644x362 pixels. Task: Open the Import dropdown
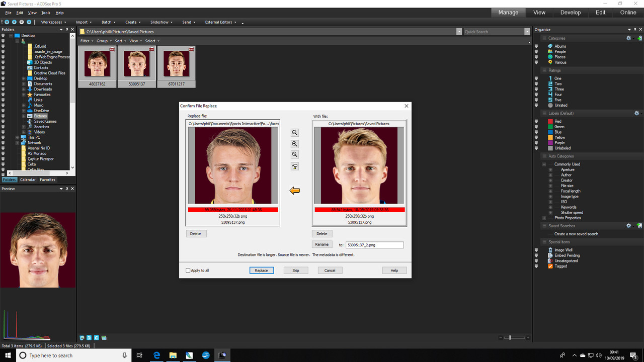click(x=84, y=22)
